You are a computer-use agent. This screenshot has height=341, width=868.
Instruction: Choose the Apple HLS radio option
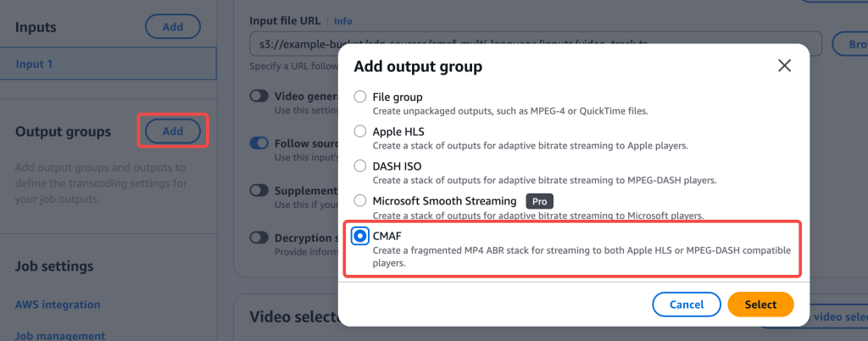[x=359, y=131]
